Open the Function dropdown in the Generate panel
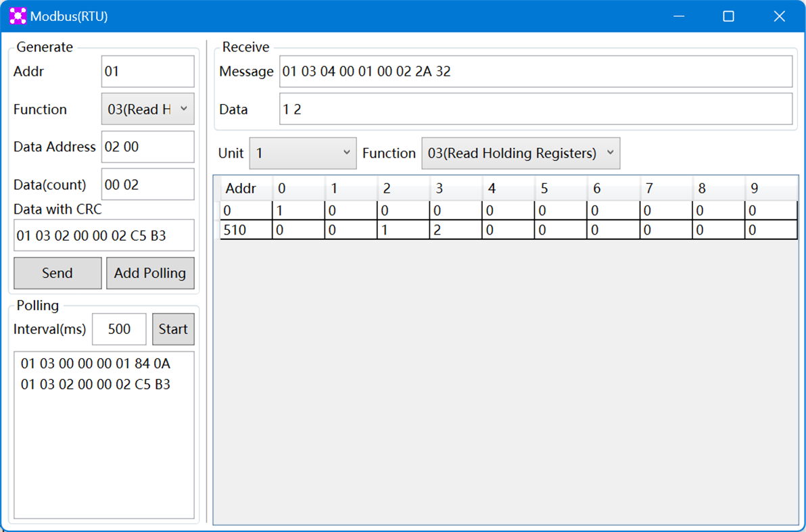This screenshot has height=532, width=806. point(147,109)
